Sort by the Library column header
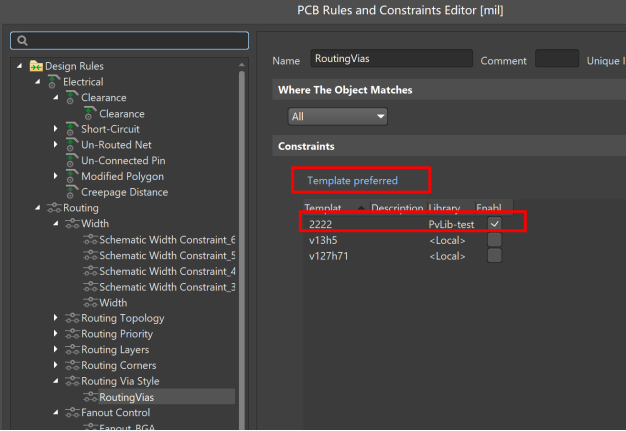The image size is (626, 431). tap(445, 208)
